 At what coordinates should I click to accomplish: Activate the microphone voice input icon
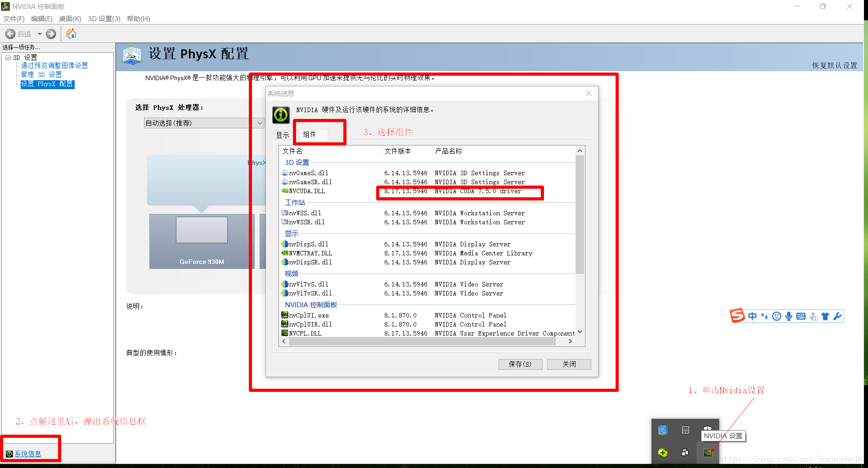(789, 316)
